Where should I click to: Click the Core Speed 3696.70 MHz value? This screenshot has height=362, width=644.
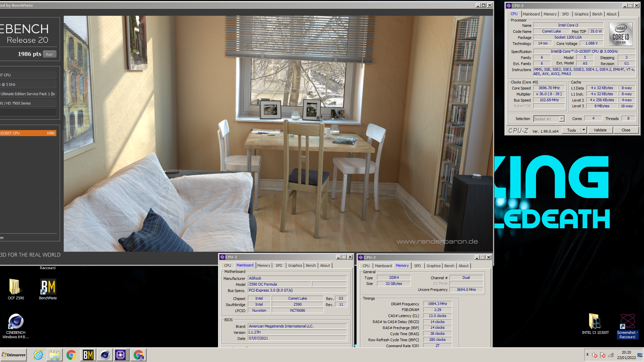click(549, 88)
